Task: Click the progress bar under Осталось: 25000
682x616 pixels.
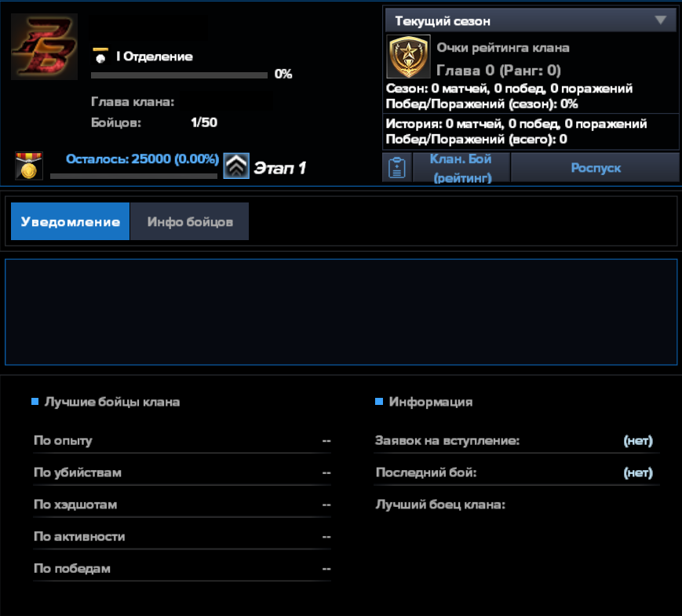Action: (x=133, y=177)
